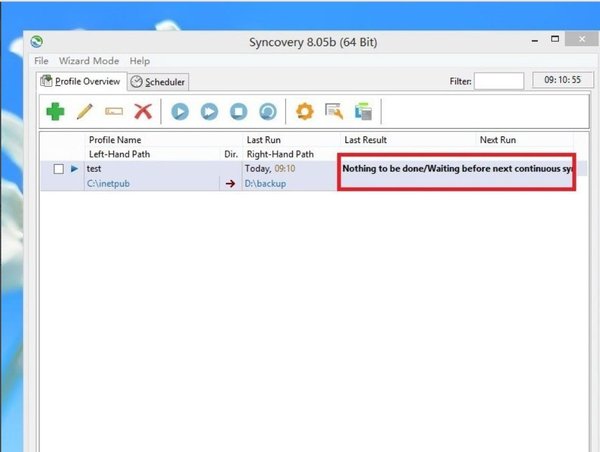Minimize the Syncovery window

pos(535,40)
